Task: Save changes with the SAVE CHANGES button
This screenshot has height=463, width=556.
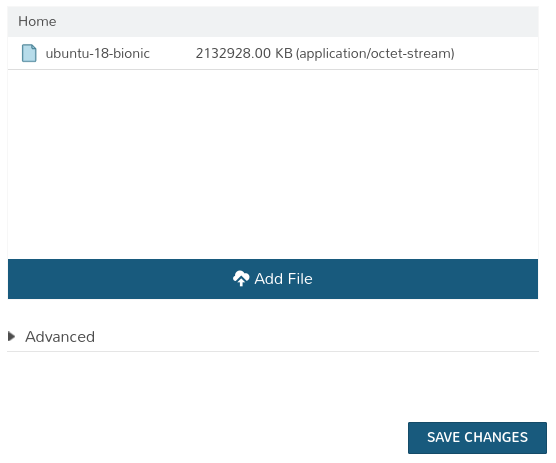Action: (477, 437)
